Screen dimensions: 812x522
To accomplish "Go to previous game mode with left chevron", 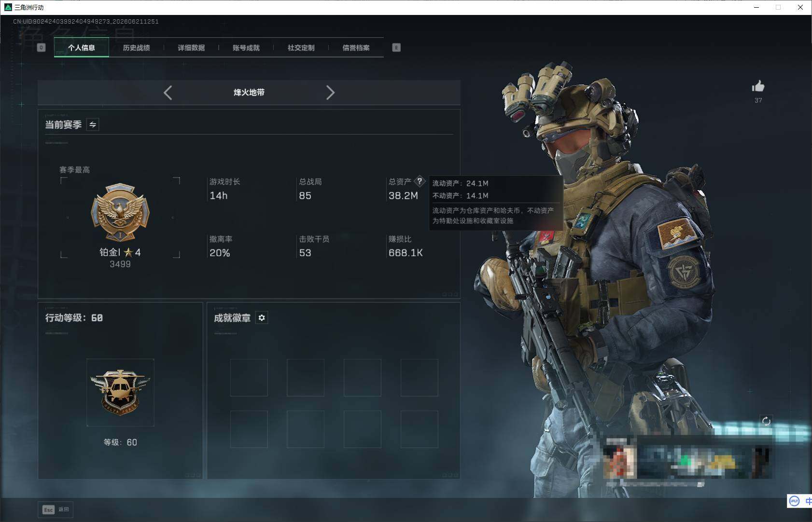I will click(168, 93).
